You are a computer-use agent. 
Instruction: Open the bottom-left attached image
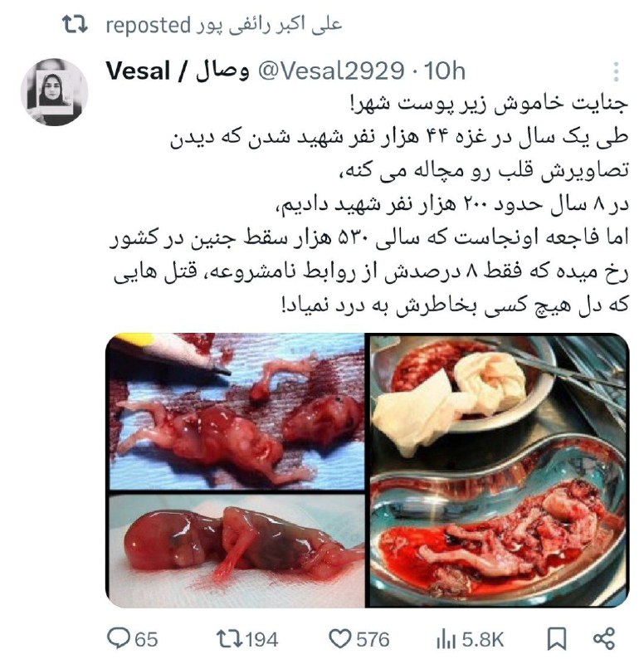(235, 550)
